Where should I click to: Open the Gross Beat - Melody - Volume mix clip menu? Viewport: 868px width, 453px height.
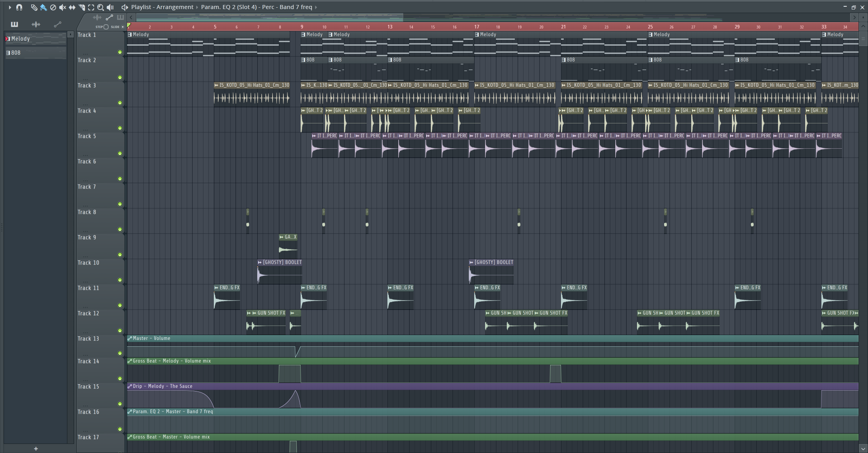(x=130, y=361)
